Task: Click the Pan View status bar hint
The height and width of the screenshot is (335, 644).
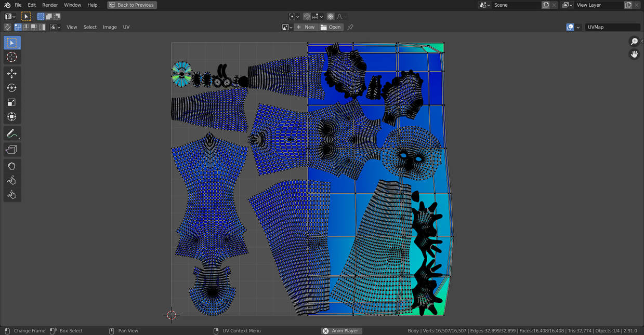Action: [x=128, y=331]
